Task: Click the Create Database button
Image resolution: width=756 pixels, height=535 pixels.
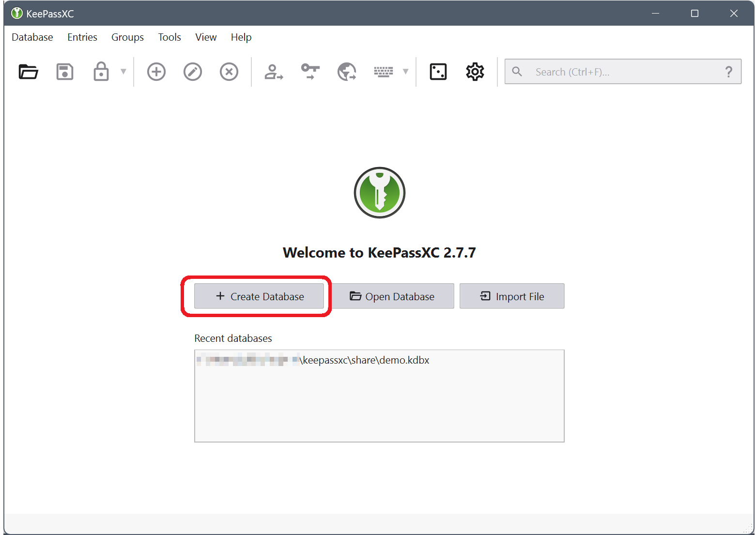Action: [259, 296]
